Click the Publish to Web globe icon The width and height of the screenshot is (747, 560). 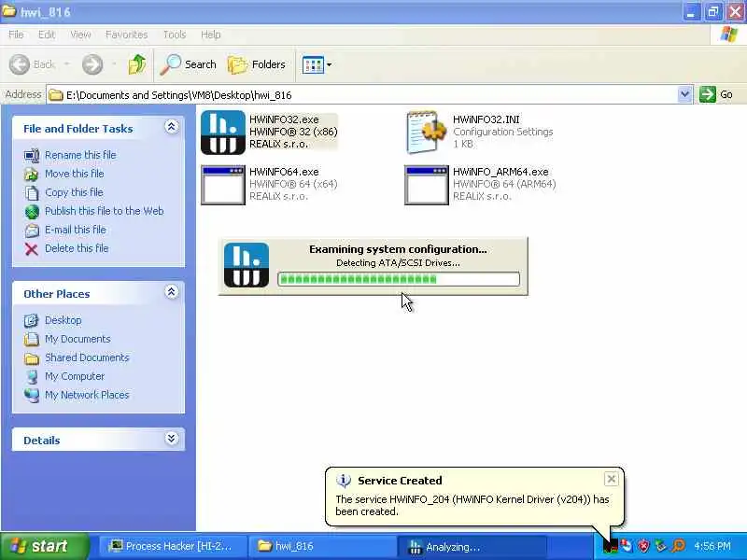(32, 212)
